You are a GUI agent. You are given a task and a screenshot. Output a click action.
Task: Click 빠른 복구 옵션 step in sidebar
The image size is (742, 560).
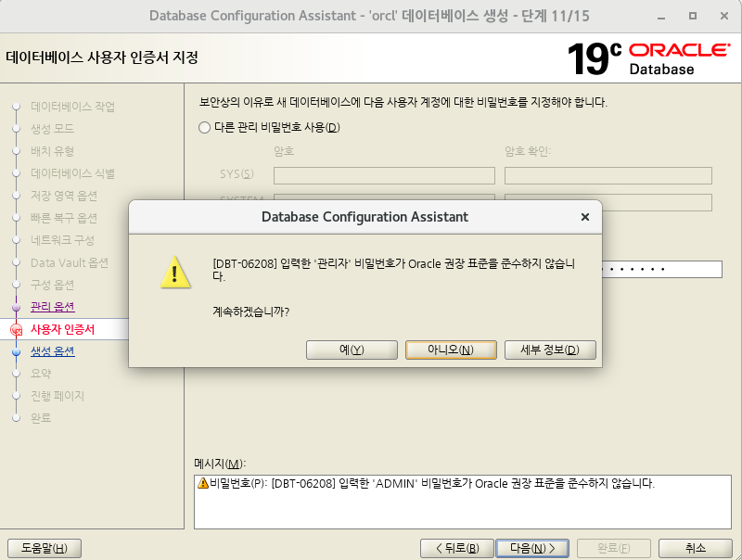pos(64,218)
